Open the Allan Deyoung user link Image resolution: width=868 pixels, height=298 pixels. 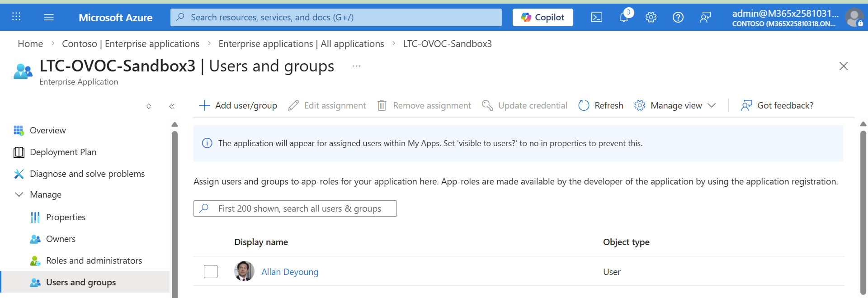pyautogui.click(x=289, y=272)
